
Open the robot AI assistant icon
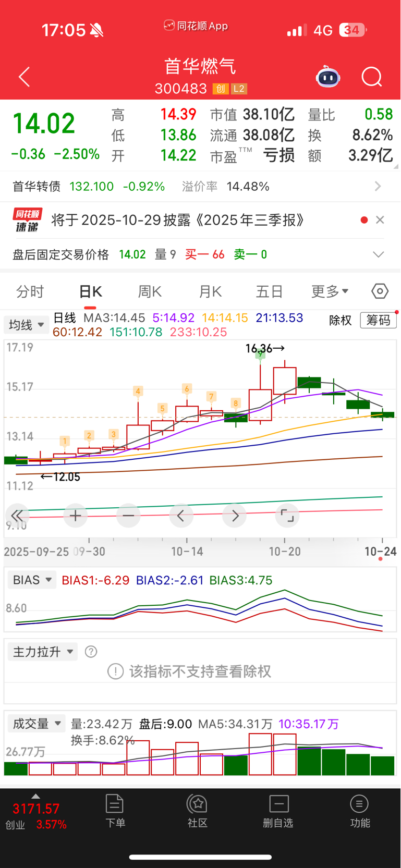point(328,77)
